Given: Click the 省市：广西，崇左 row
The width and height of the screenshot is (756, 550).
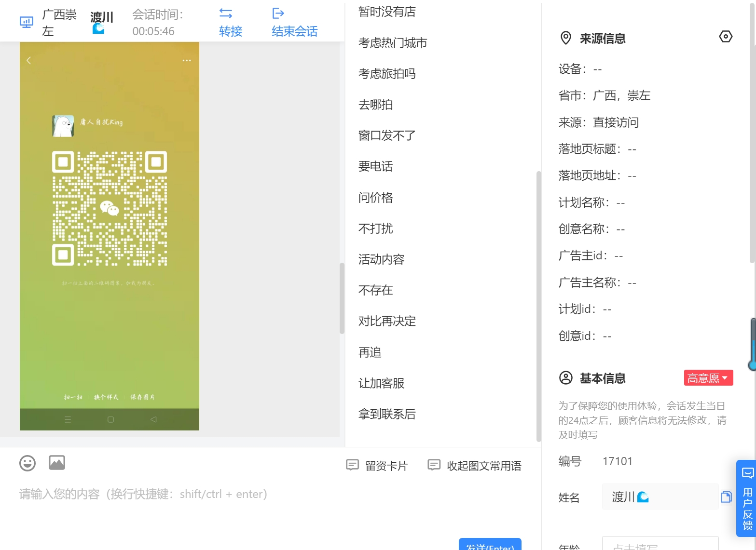Looking at the screenshot, I should [605, 95].
